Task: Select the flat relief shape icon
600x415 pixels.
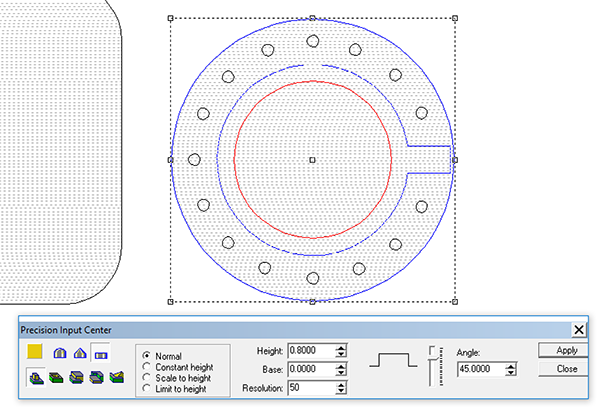Action: 100,353
